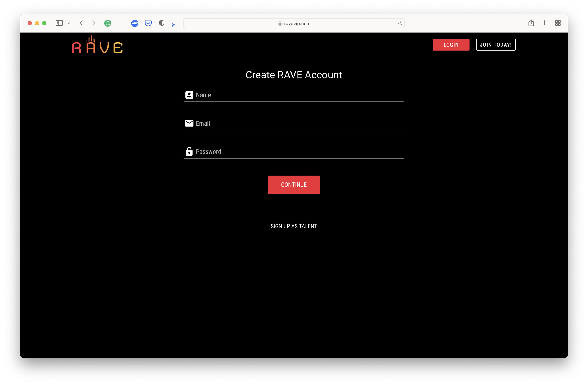This screenshot has width=588, height=385.
Task: Click the JOIN TODAY! button
Action: click(x=496, y=45)
